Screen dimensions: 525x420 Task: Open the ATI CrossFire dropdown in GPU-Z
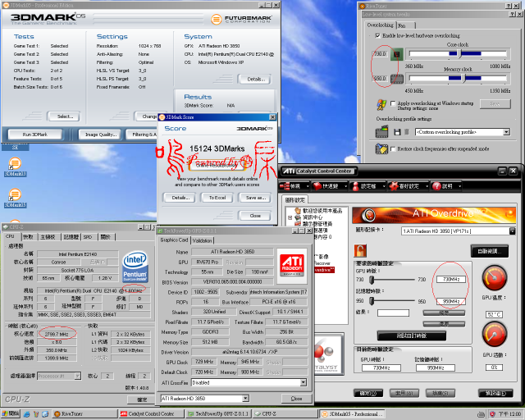303,382
